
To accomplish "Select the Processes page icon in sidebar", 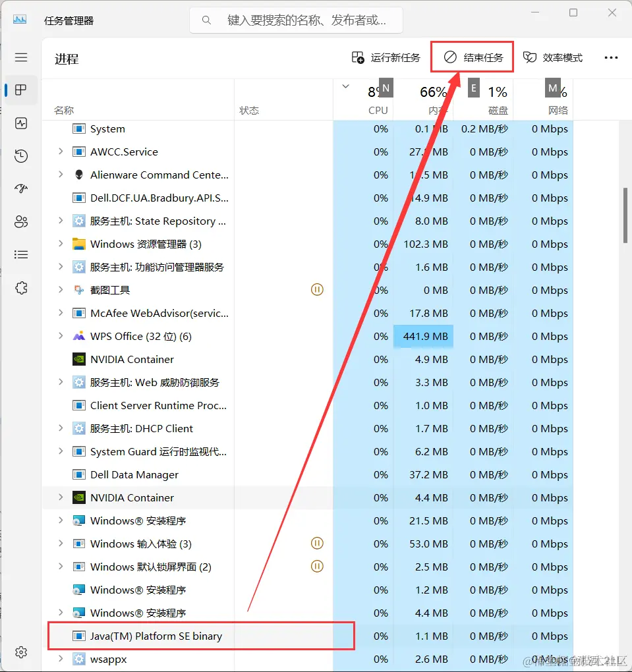I will tap(21, 90).
